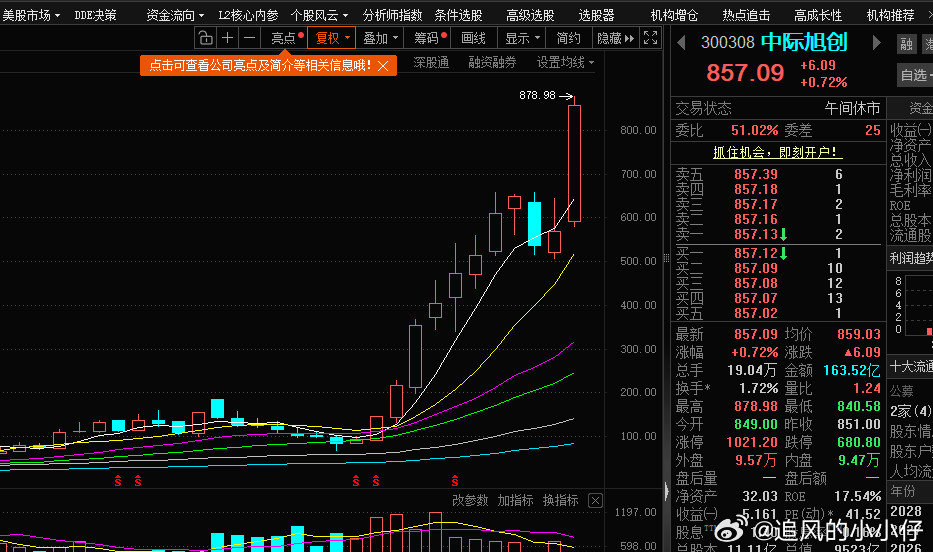Image resolution: width=933 pixels, height=552 pixels.
Task: Toggle the 亮点 highlights button
Action: click(286, 38)
